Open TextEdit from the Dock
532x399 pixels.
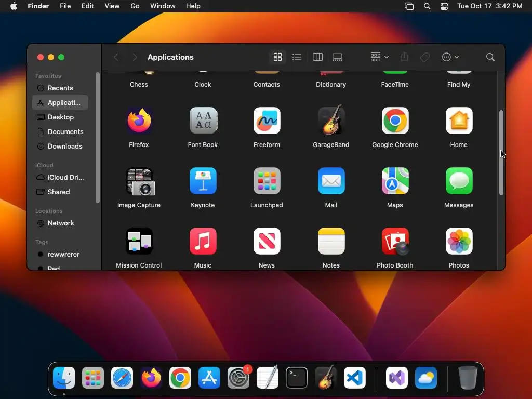[x=268, y=377]
